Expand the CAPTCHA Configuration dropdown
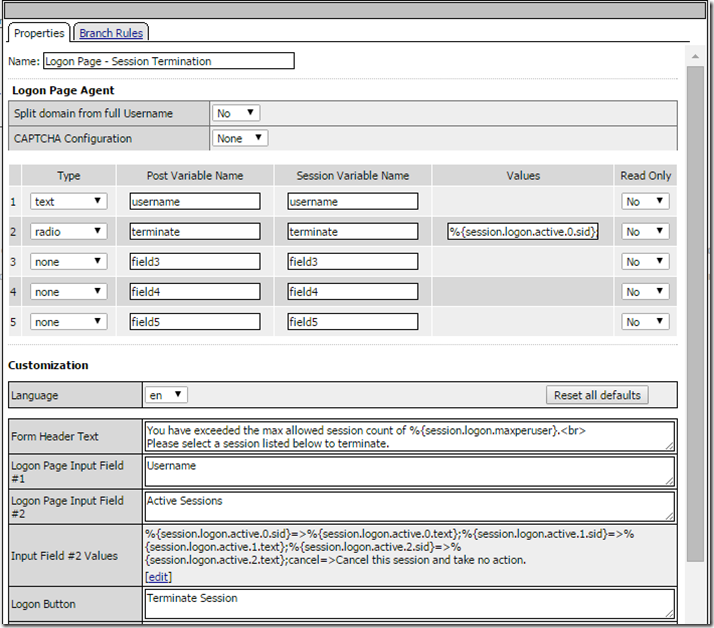 click(241, 138)
